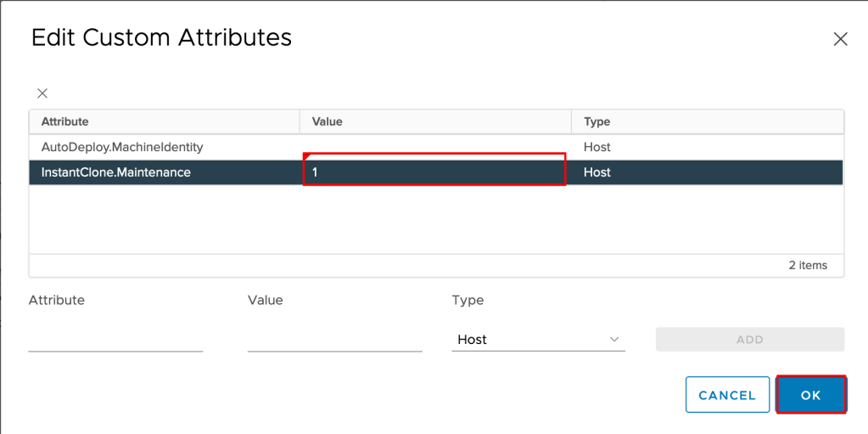868x434 pixels.
Task: Expand the Type selector chevron arrow
Action: point(614,339)
